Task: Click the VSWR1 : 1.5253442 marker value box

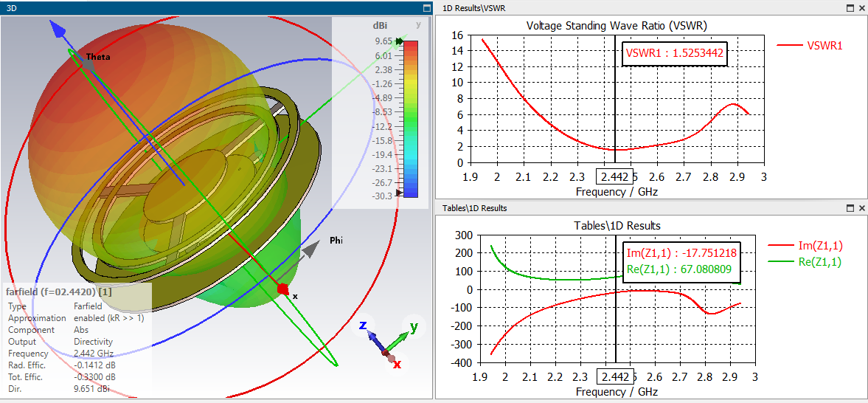Action: pyautogui.click(x=674, y=54)
